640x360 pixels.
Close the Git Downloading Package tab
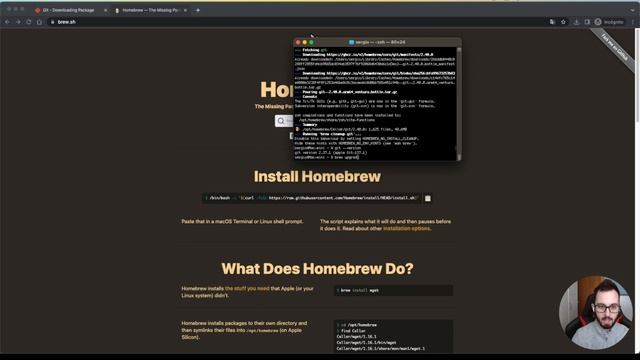(x=105, y=10)
